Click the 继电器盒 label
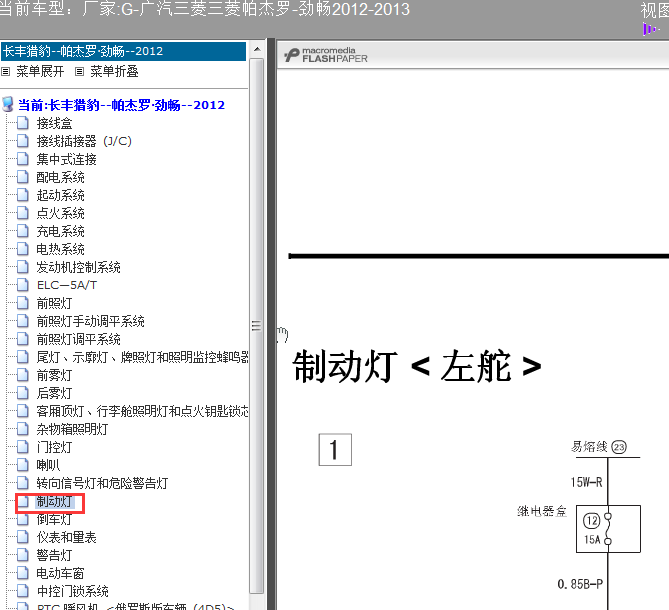The height and width of the screenshot is (610, 669). point(541,511)
